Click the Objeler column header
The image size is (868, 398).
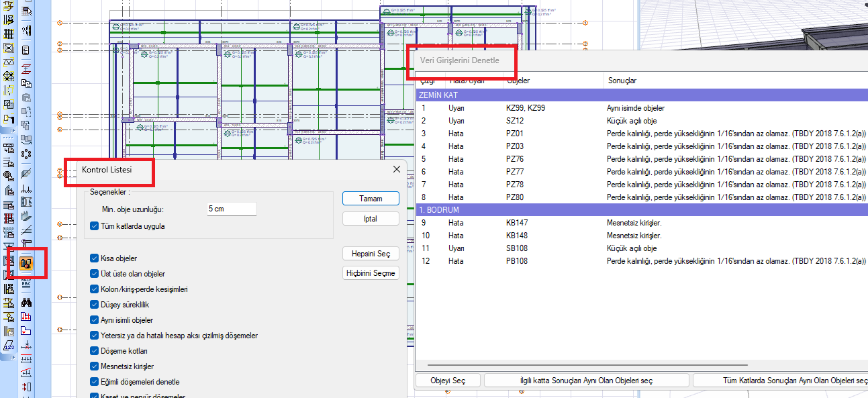518,81
